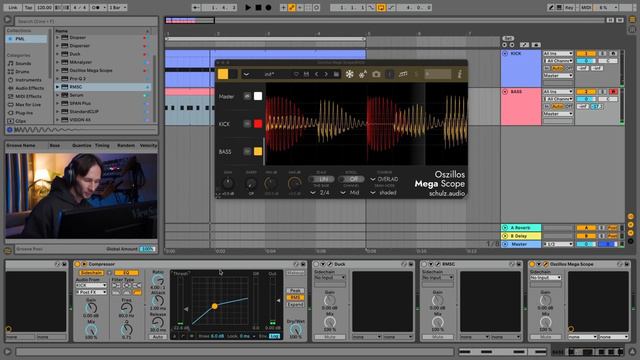Toggle the Key map mode switch
This screenshot has height=360, width=640.
(569, 7)
